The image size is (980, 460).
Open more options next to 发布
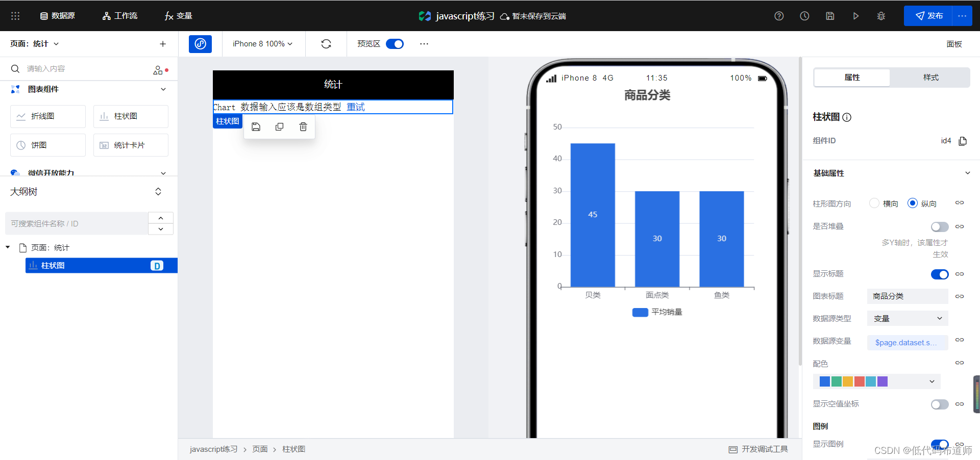coord(962,16)
